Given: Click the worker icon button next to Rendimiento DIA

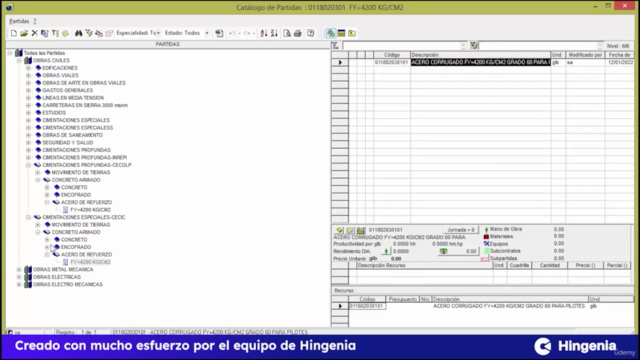Looking at the screenshot, I should [386, 251].
